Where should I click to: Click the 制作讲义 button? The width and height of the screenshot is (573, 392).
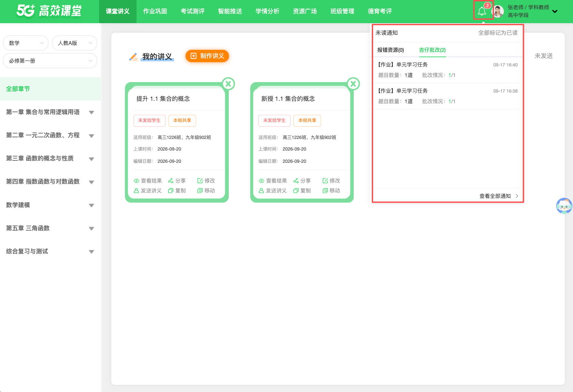click(x=207, y=56)
